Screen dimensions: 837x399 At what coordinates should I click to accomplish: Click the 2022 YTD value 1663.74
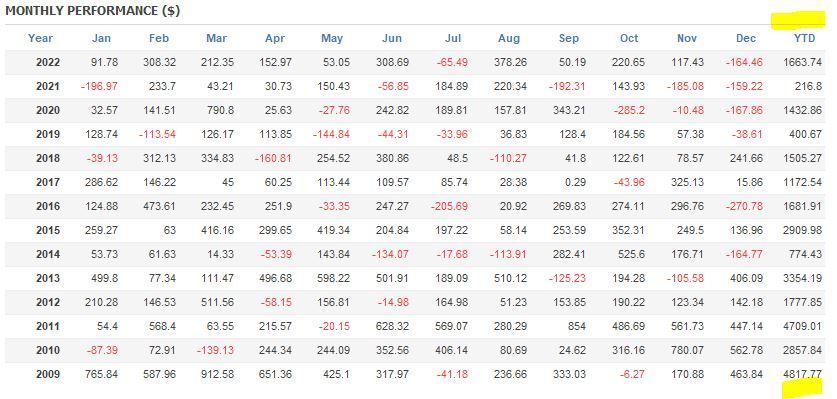[x=802, y=62]
